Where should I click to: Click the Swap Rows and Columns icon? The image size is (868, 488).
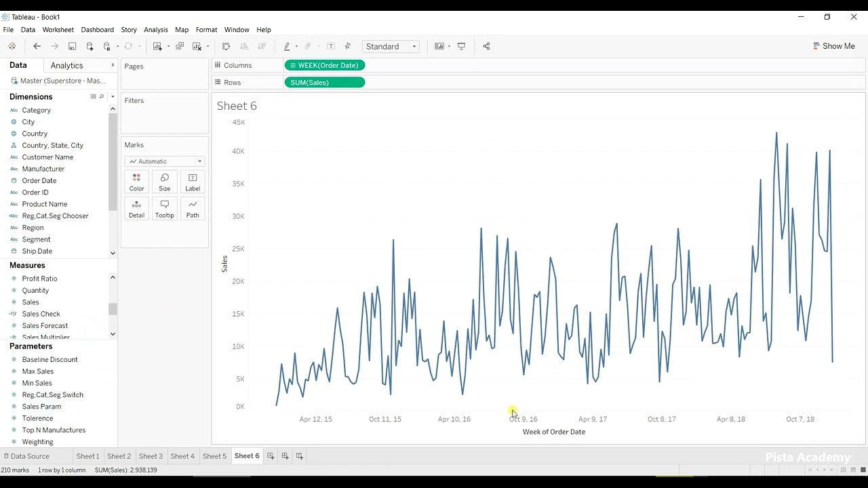pos(226,46)
